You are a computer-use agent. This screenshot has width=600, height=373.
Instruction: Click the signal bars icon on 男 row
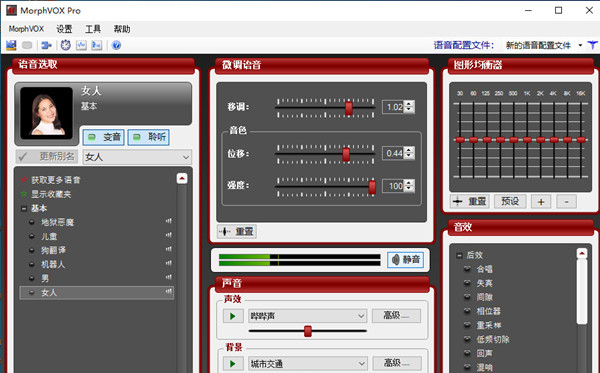[168, 277]
